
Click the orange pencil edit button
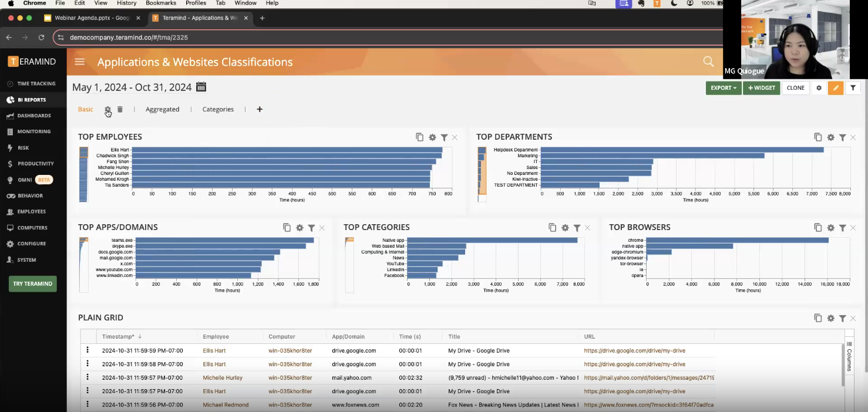pyautogui.click(x=835, y=88)
